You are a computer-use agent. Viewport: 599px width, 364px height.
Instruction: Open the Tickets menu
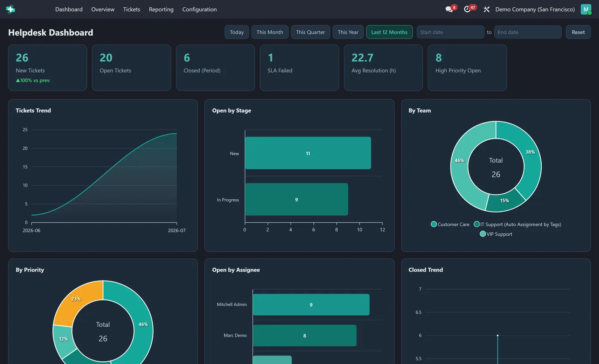[131, 9]
